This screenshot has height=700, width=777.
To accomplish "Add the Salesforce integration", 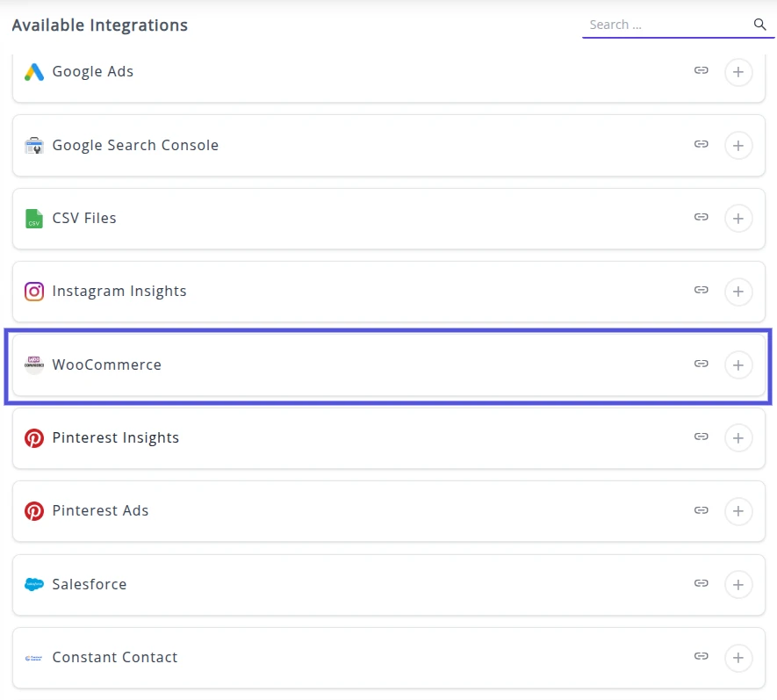I will tap(738, 584).
